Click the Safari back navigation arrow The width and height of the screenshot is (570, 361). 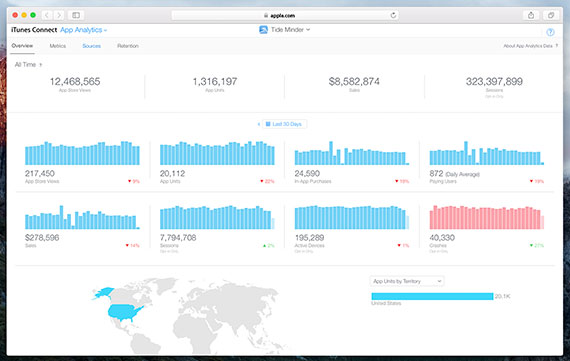[x=47, y=15]
